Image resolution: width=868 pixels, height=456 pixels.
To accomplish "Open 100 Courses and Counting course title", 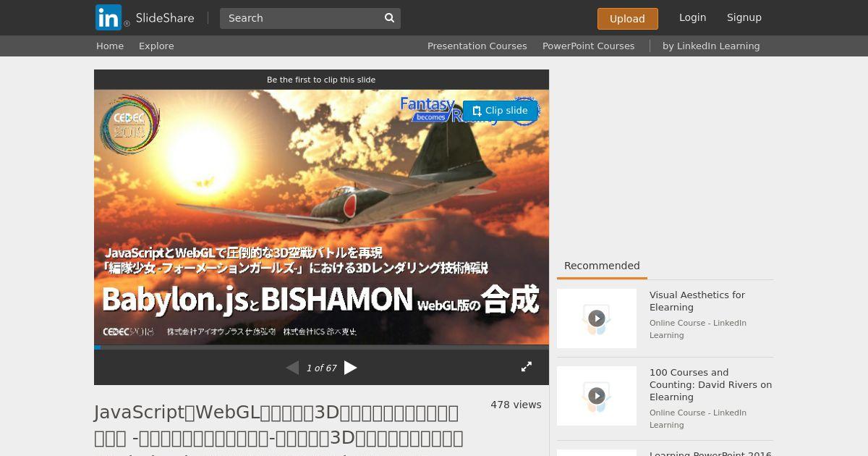I will (x=710, y=384).
